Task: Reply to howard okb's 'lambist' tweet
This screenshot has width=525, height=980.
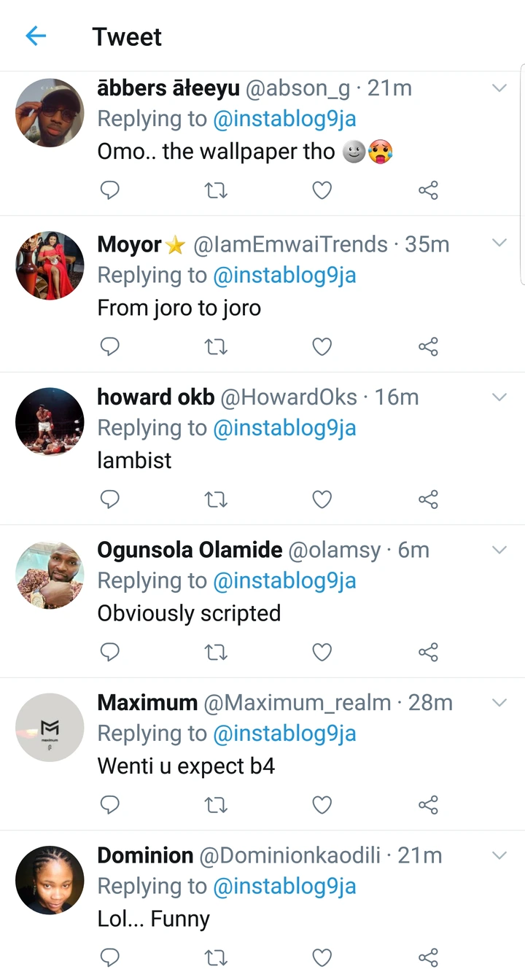Action: [x=109, y=499]
